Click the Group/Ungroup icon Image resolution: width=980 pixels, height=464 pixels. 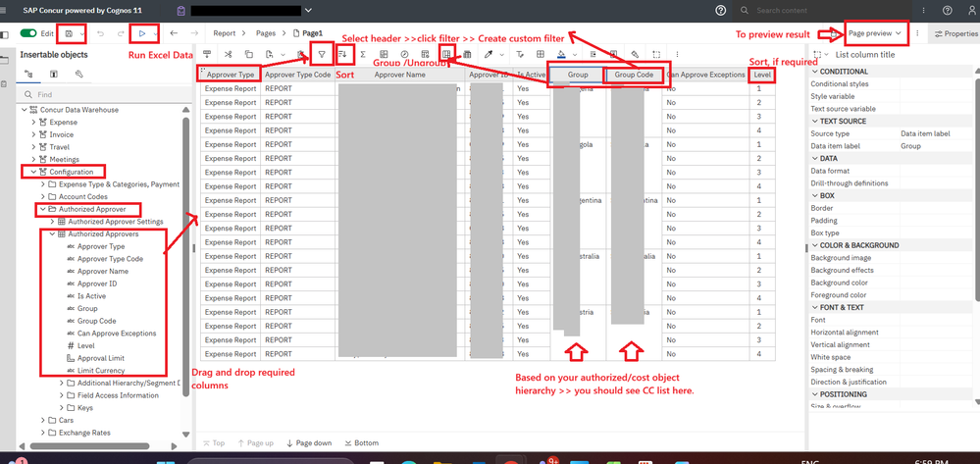446,54
